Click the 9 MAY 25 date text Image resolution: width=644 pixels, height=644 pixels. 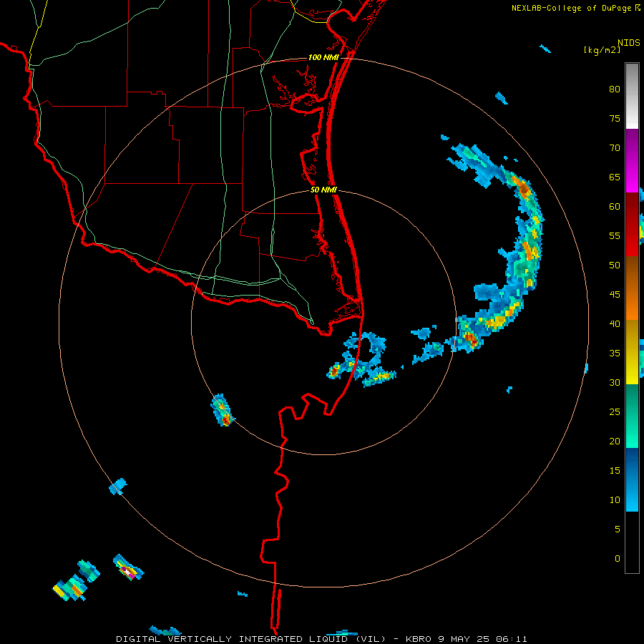click(x=466, y=639)
